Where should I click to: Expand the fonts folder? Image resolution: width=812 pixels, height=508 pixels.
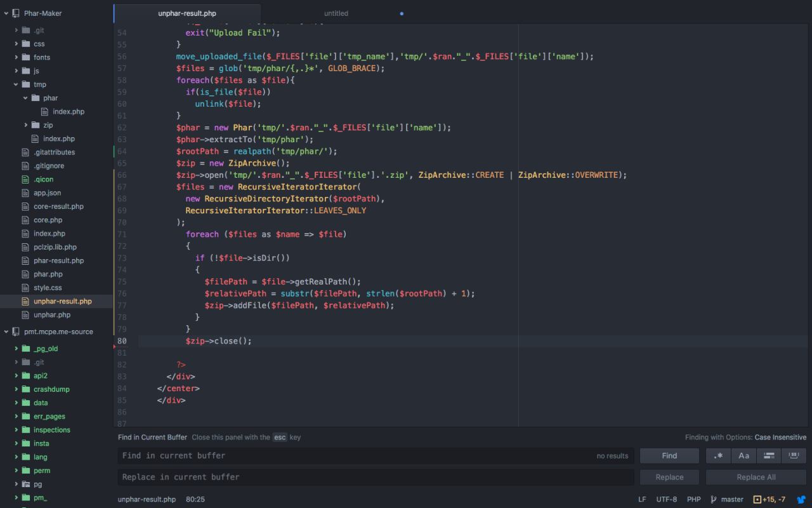coord(16,57)
